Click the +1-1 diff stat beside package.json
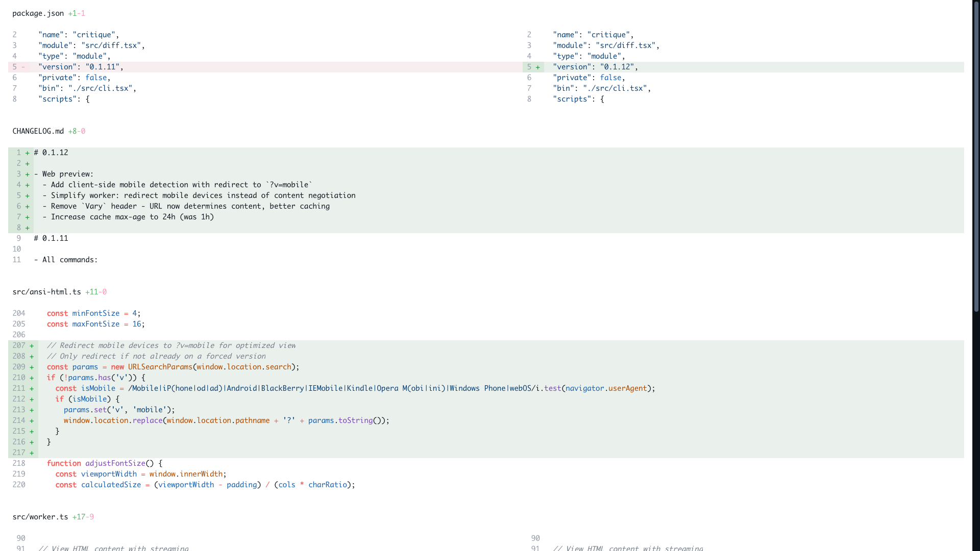The image size is (980, 551). 77,13
